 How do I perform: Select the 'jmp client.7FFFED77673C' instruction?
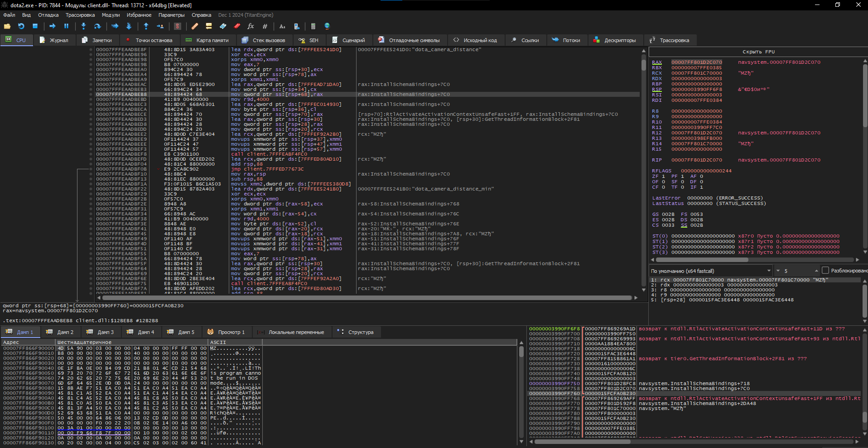point(267,169)
